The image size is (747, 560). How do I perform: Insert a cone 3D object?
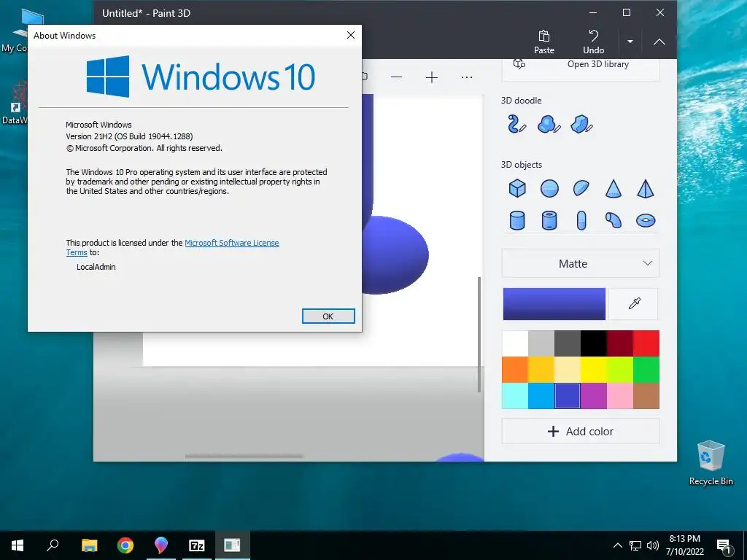tap(613, 189)
